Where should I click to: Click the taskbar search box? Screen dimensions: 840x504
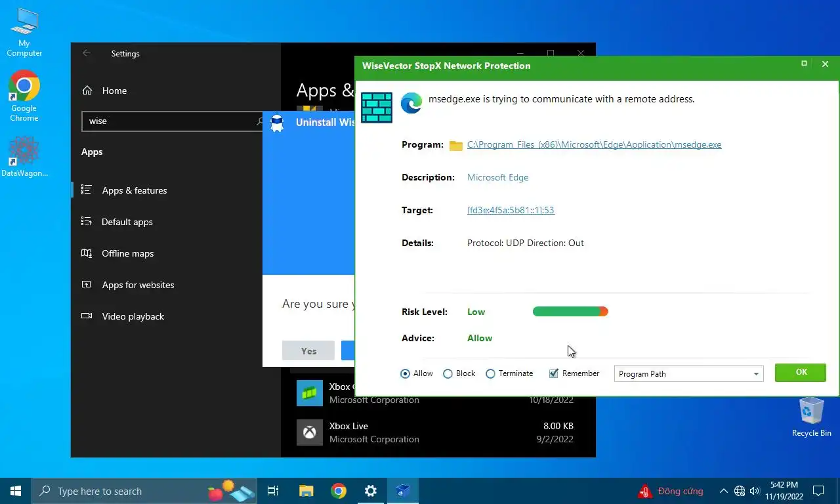pyautogui.click(x=145, y=491)
